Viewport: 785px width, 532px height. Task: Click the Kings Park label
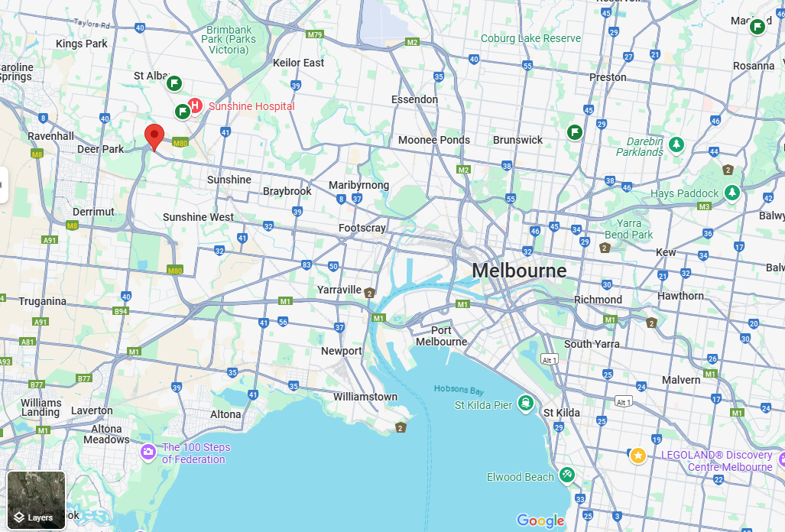(x=82, y=44)
